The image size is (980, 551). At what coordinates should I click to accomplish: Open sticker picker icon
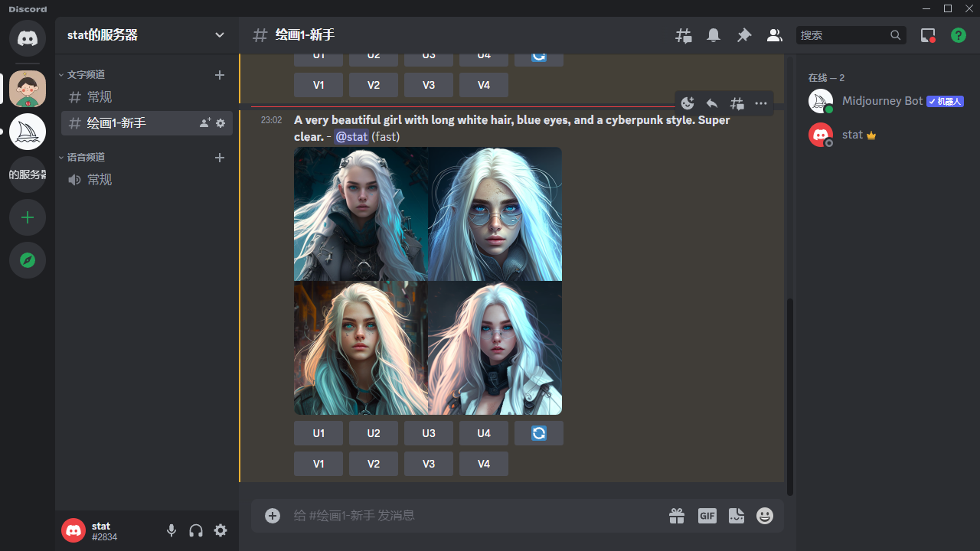tap(737, 516)
